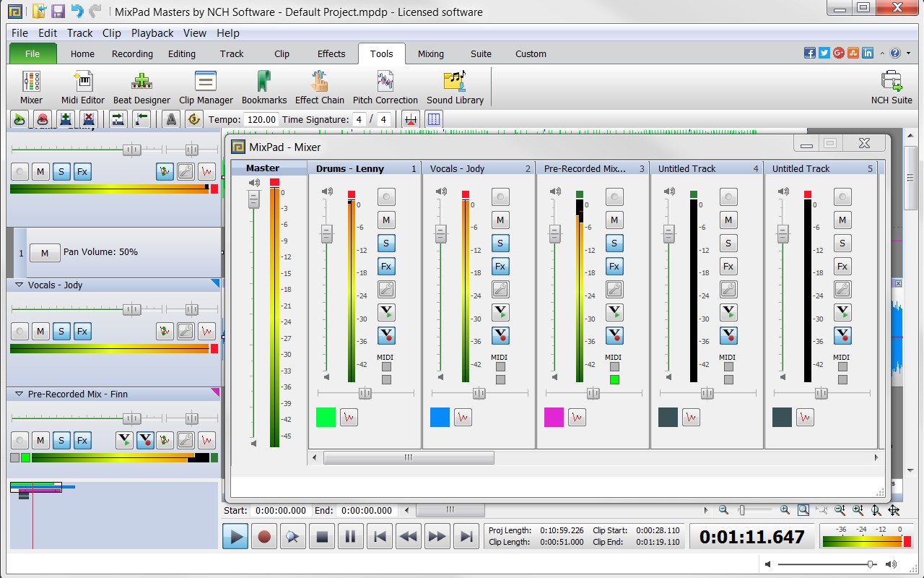The image size is (924, 578).
Task: Open the help dropdown arrow in ribbon
Action: (x=907, y=53)
